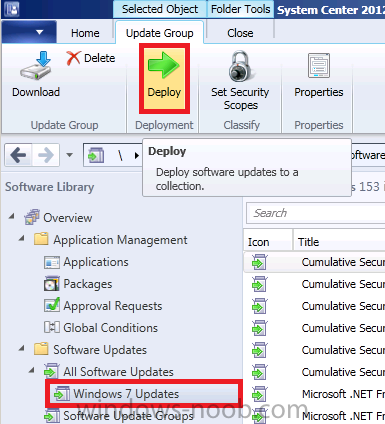
Task: Delete the selected update group
Action: 90,58
